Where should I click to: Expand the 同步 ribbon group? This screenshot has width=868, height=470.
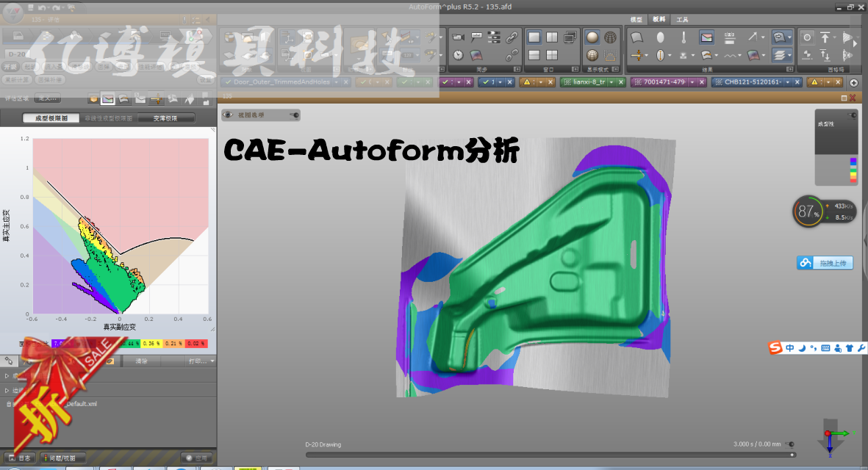pos(517,69)
